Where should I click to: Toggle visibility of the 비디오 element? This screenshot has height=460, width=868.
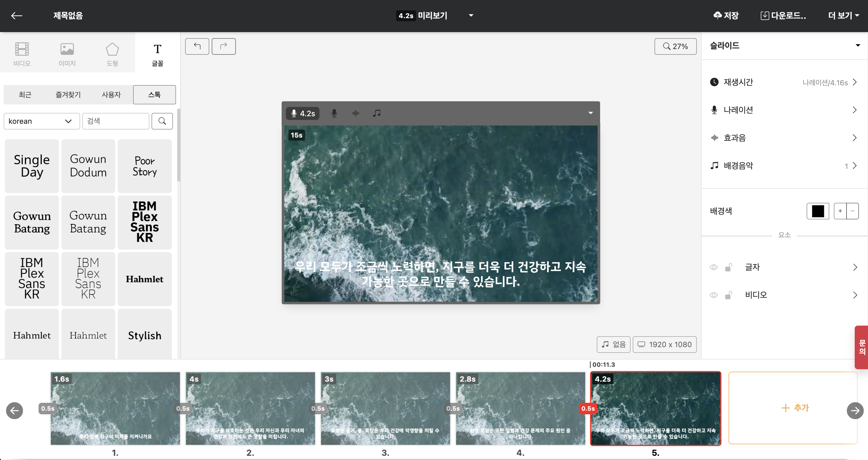pos(714,295)
